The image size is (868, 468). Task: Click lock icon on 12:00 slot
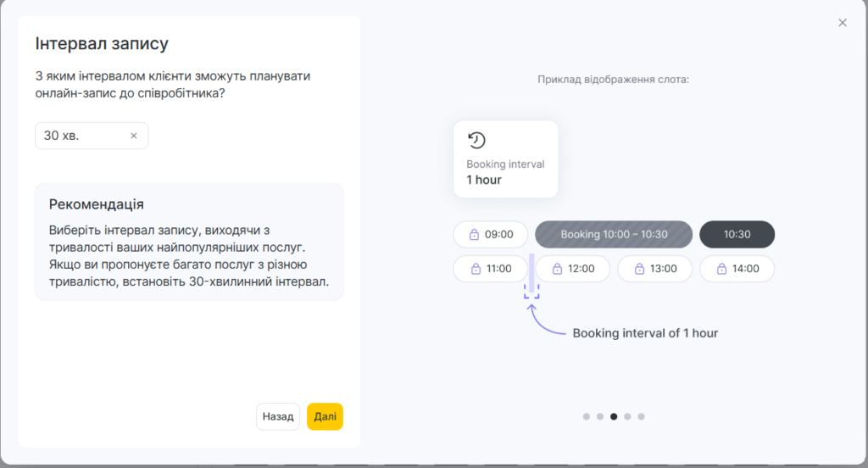(x=558, y=269)
